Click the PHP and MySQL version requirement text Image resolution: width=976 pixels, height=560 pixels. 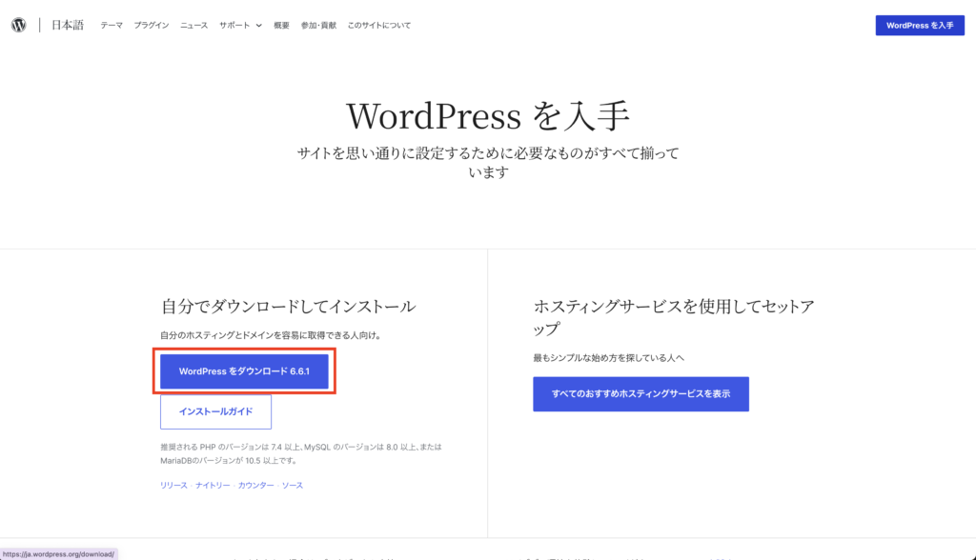(300, 453)
